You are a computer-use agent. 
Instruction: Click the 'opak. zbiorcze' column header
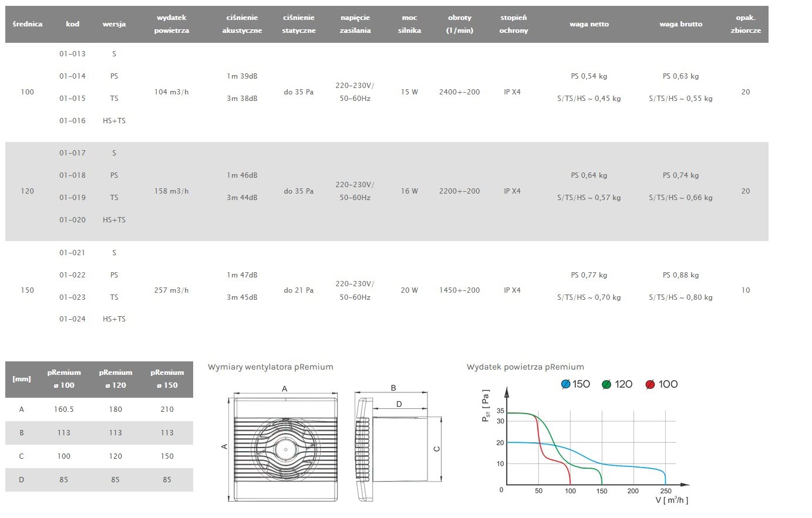(x=746, y=24)
